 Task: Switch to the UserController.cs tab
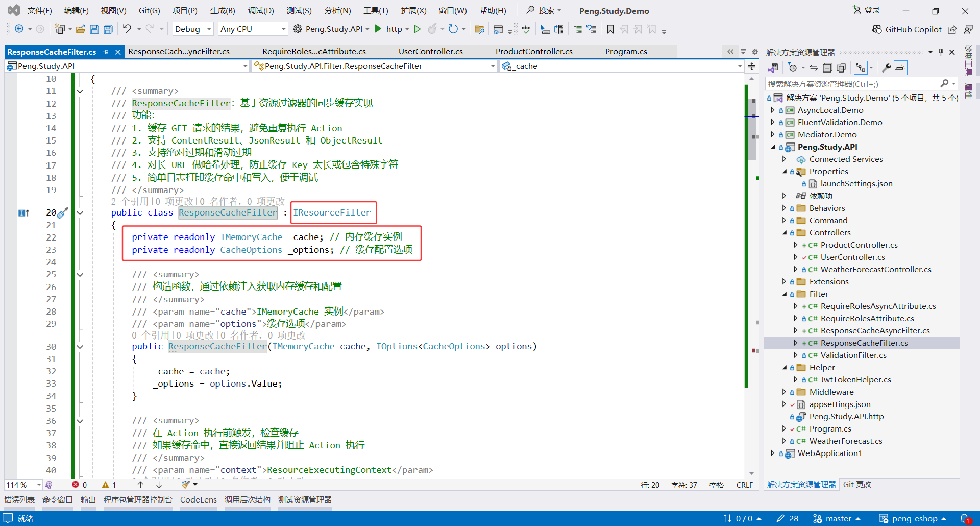pyautogui.click(x=430, y=51)
